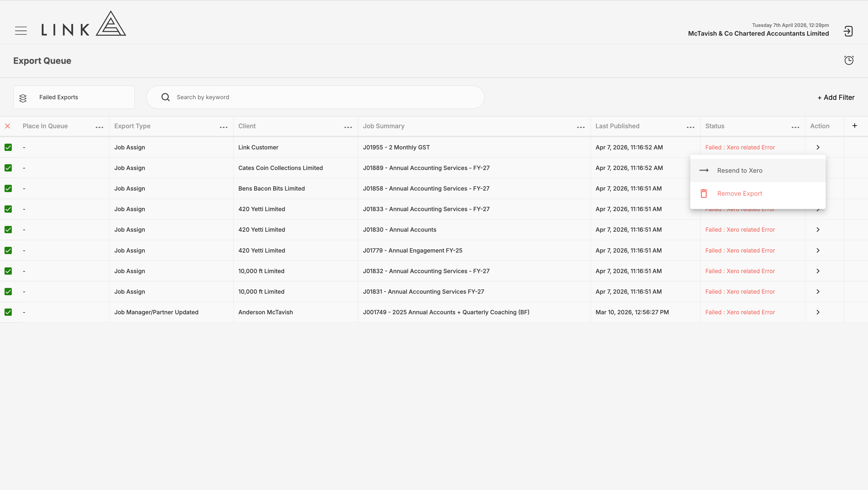Open Client column options
The image size is (868, 490).
[348, 127]
